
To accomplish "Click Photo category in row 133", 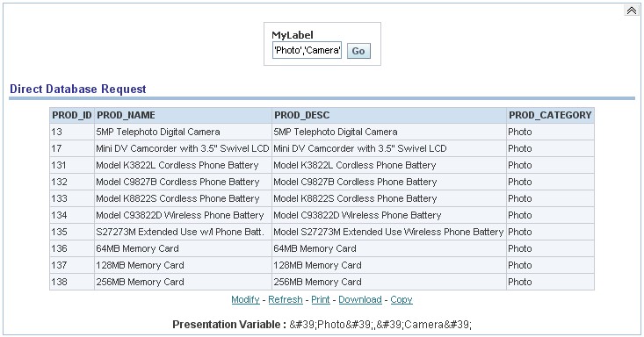I will point(550,198).
